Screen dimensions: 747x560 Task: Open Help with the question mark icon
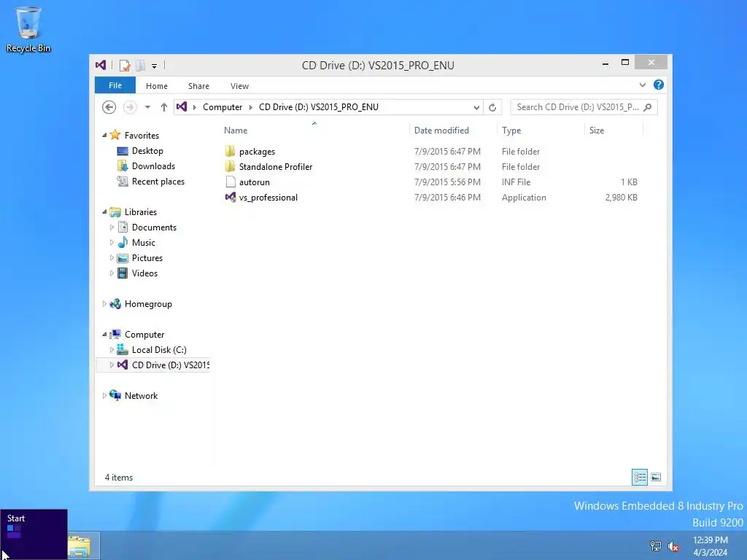[659, 85]
